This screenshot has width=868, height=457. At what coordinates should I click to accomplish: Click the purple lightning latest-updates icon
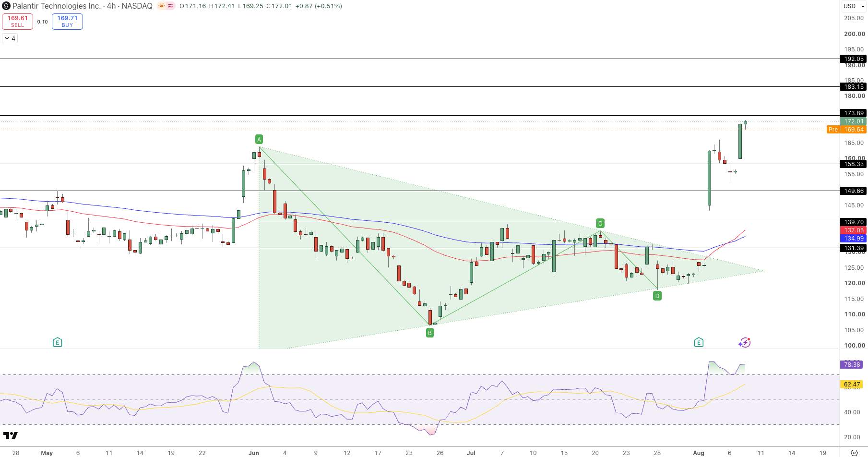click(744, 342)
